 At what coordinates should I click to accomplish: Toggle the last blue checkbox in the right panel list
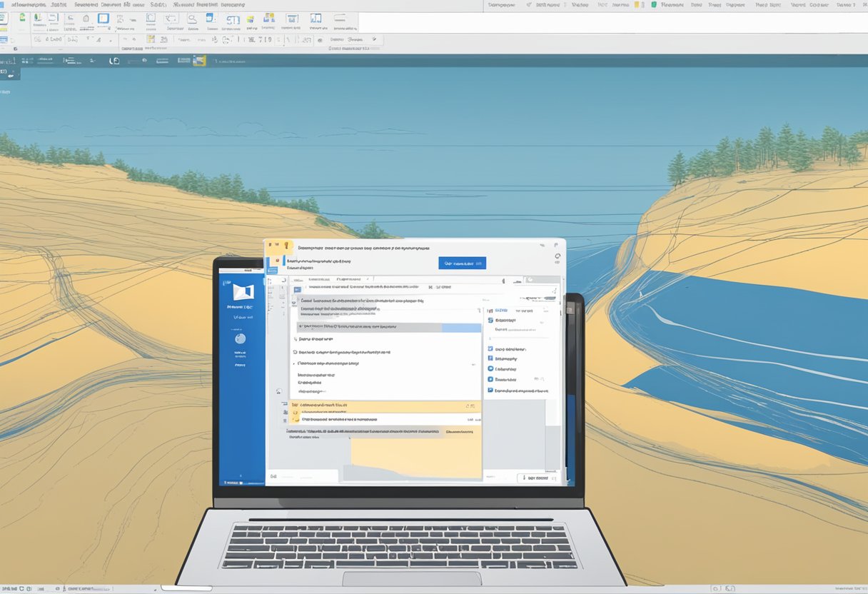click(490, 391)
